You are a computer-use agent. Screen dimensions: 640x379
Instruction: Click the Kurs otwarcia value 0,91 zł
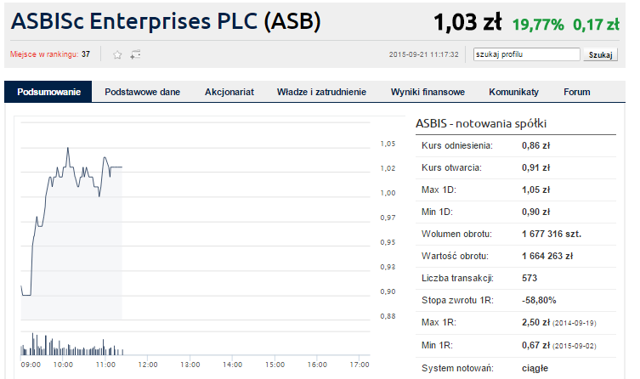[536, 168]
